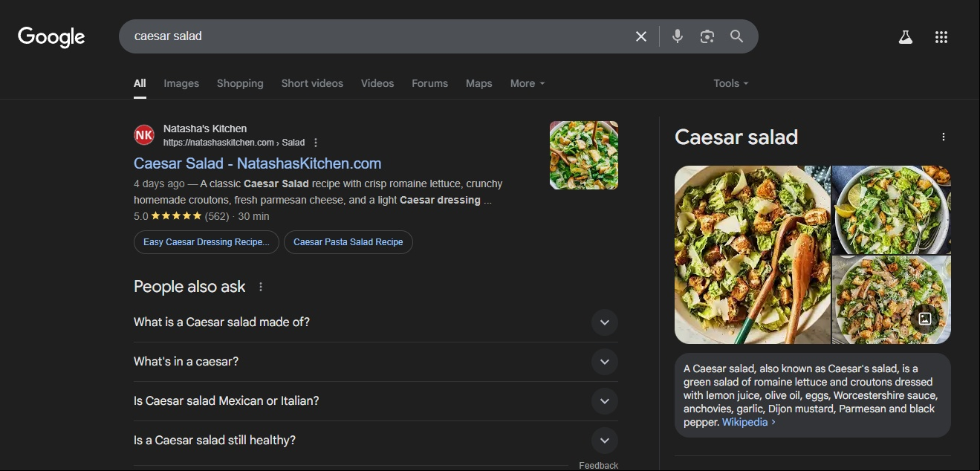Start voice search with the microphone

point(678,36)
